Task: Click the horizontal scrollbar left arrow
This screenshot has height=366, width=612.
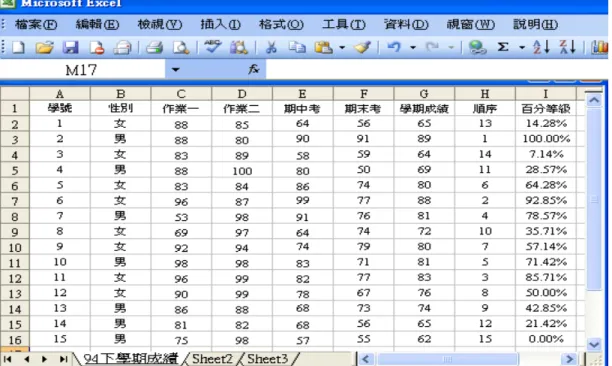Action: click(x=365, y=359)
